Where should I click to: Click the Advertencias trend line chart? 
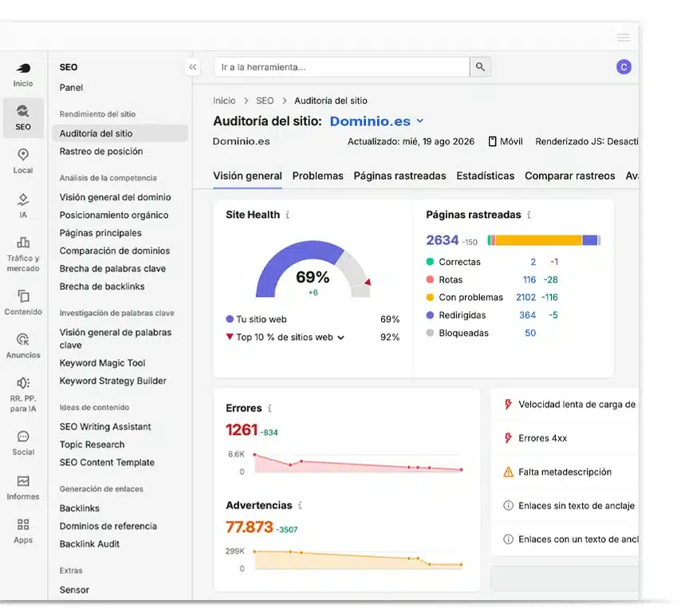(x=358, y=560)
